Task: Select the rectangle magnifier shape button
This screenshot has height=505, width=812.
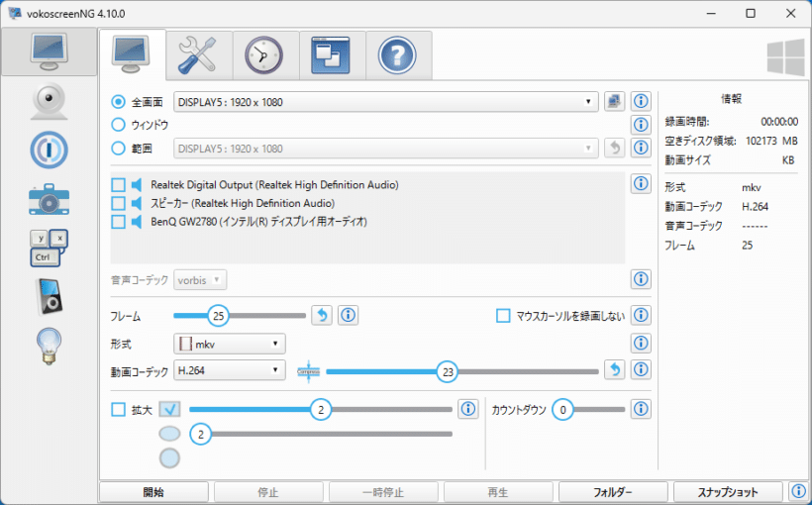Action: [169, 409]
